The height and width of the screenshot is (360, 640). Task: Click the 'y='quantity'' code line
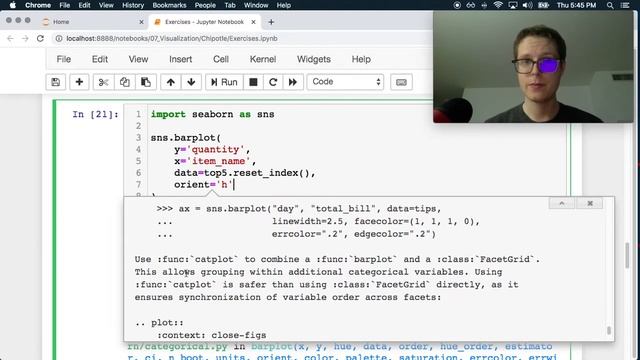(212, 149)
